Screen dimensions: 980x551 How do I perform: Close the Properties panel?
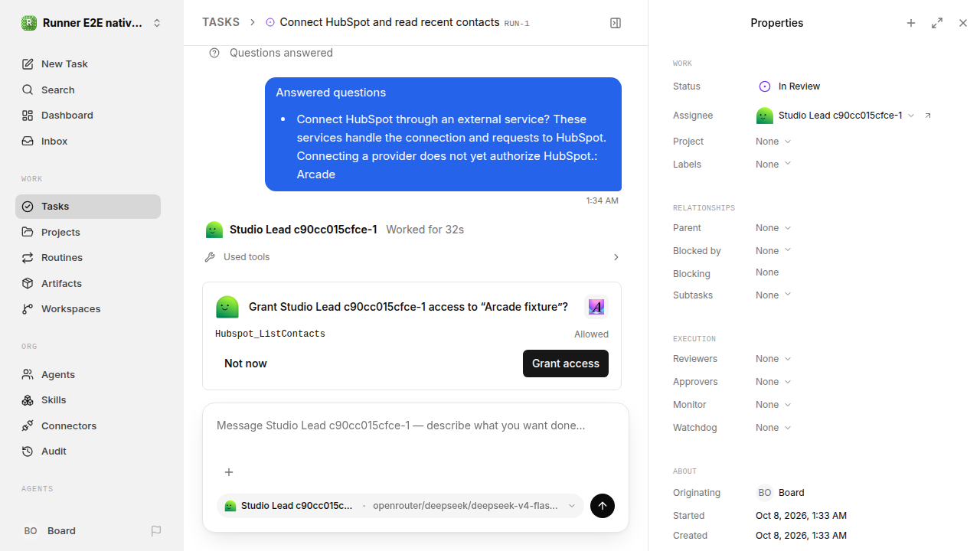coord(963,23)
